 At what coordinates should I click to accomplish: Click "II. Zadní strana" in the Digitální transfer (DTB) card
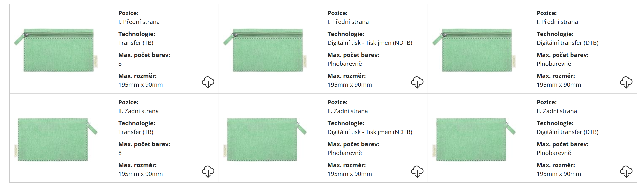[x=556, y=111]
